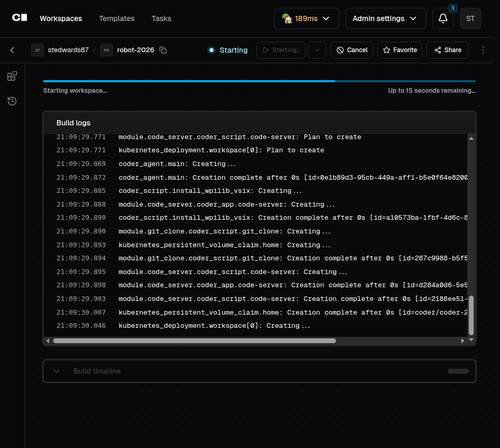Open notifications bell
500x448 pixels.
click(443, 18)
